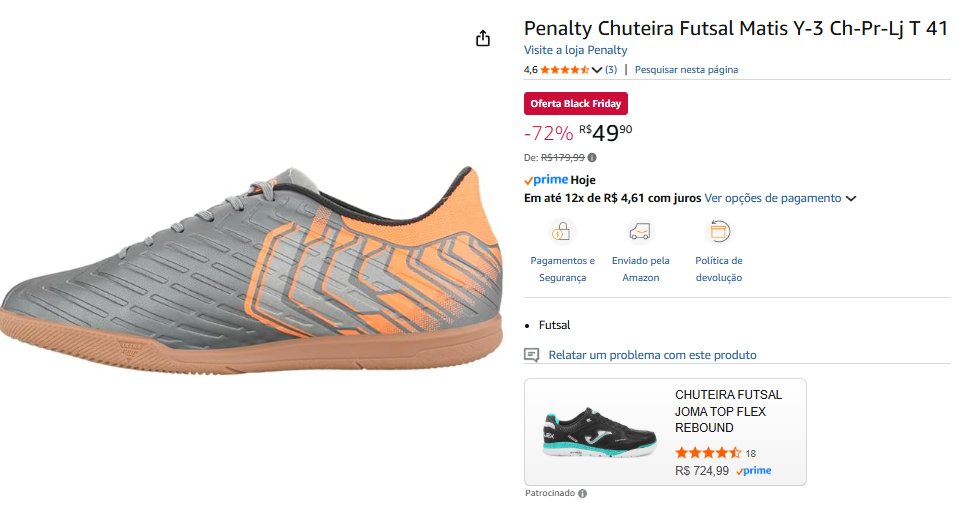Click the Pagamentos e Segurança lock icon
Image resolution: width=972 pixels, height=511 pixels.
[561, 232]
